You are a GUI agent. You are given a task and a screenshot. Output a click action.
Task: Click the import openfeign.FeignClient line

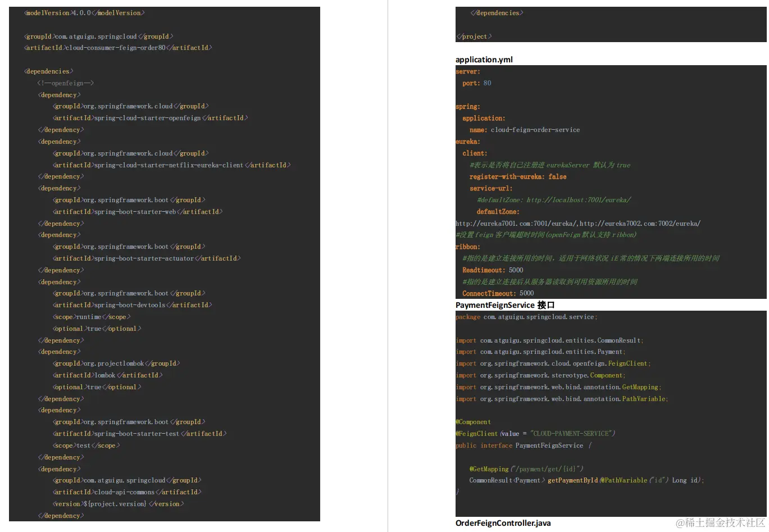click(553, 363)
